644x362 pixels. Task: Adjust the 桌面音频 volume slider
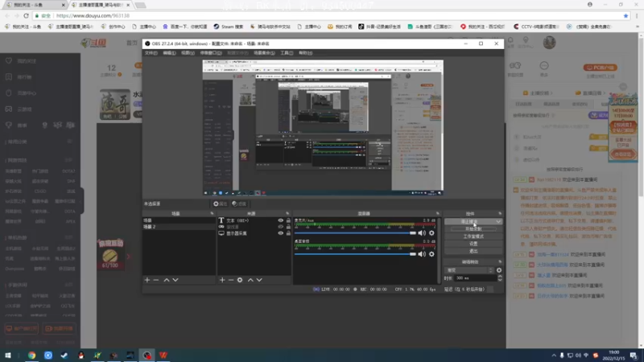tap(355, 254)
